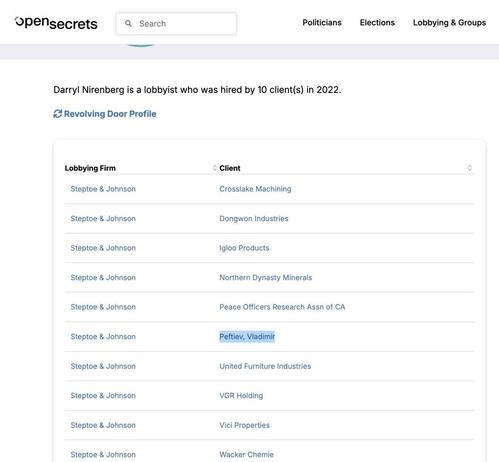
Task: Focus the Search input field
Action: [x=176, y=23]
